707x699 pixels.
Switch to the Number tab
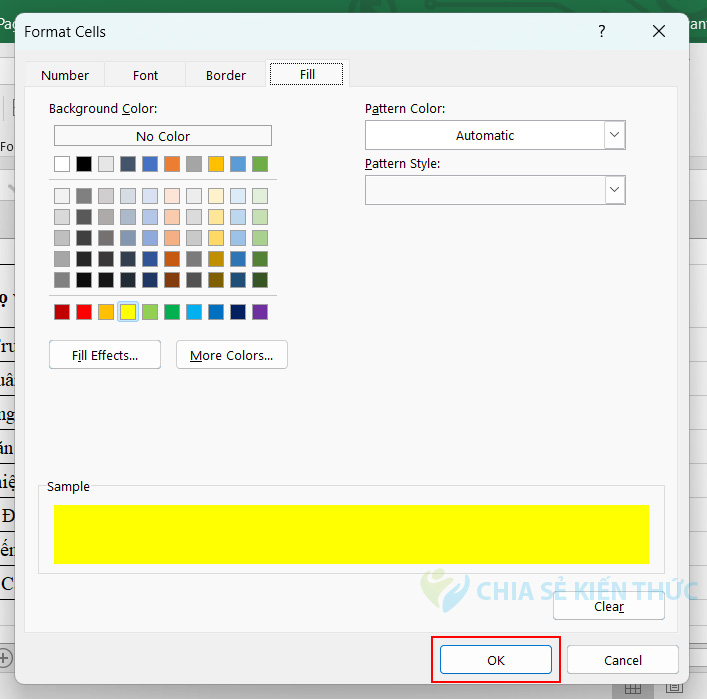click(65, 75)
